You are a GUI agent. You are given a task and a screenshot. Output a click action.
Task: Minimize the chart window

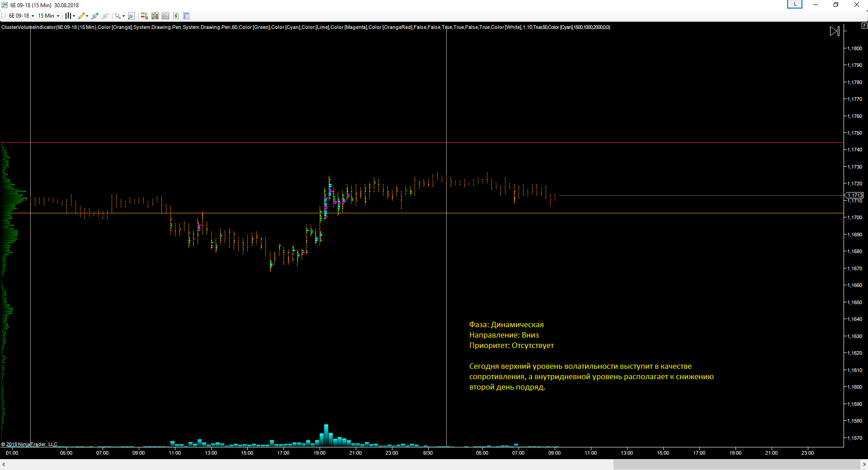(x=816, y=5)
